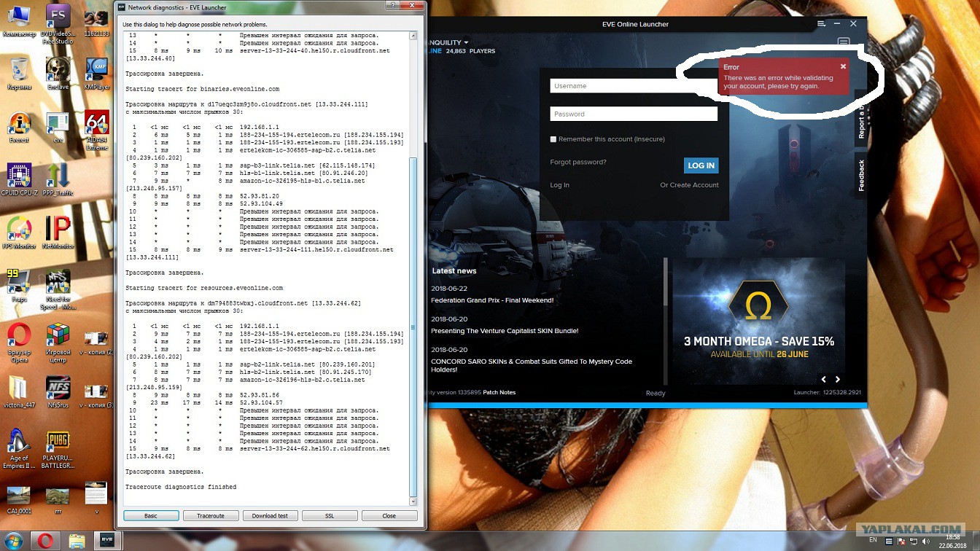Launch Age of Empires II shortcut

pyautogui.click(x=19, y=449)
